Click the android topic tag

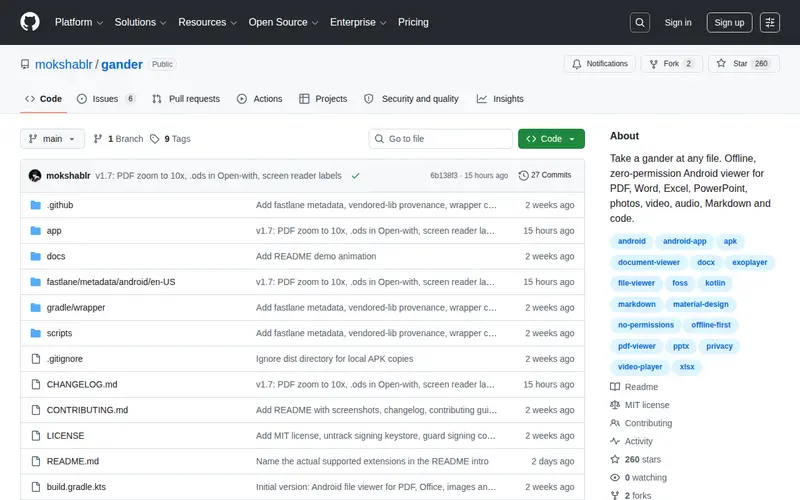click(x=632, y=241)
